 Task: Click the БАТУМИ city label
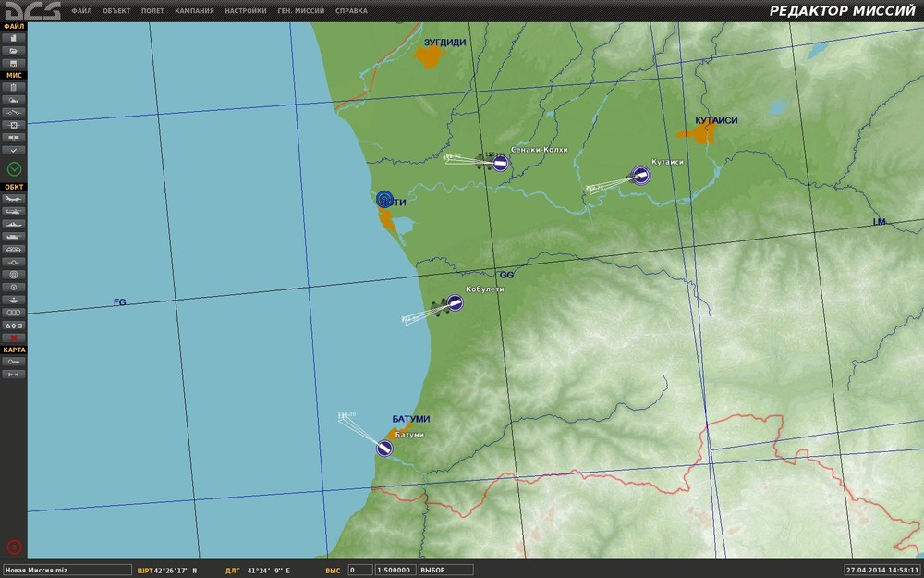(x=411, y=419)
